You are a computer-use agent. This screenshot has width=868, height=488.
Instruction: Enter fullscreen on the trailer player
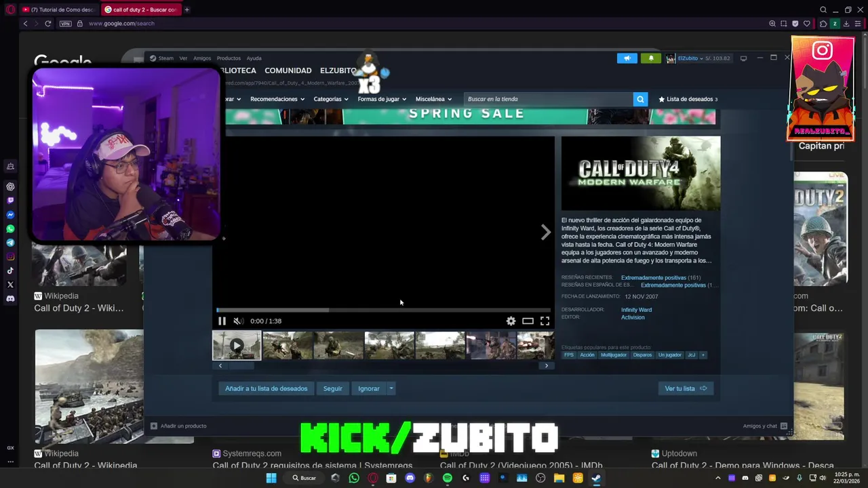[545, 321]
